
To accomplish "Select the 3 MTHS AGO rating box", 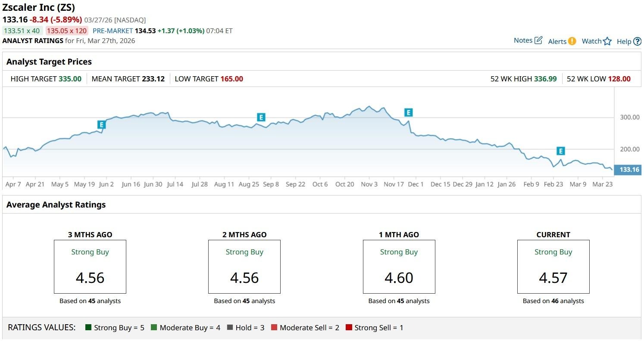I will coord(90,267).
